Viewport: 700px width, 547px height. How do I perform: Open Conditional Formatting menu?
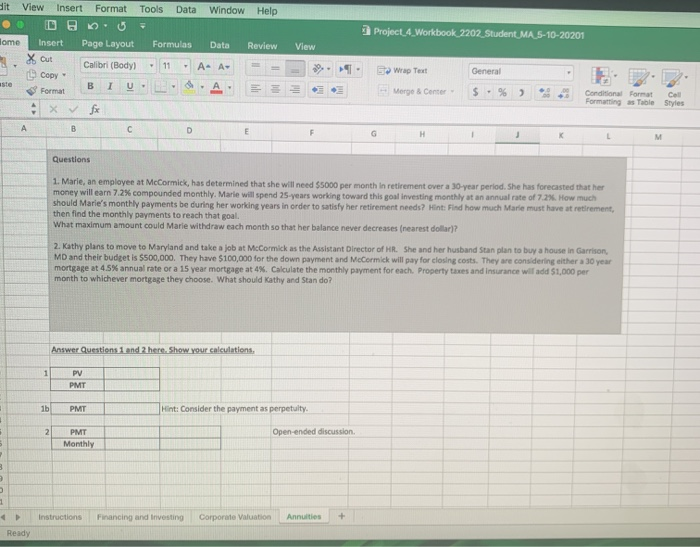point(603,86)
